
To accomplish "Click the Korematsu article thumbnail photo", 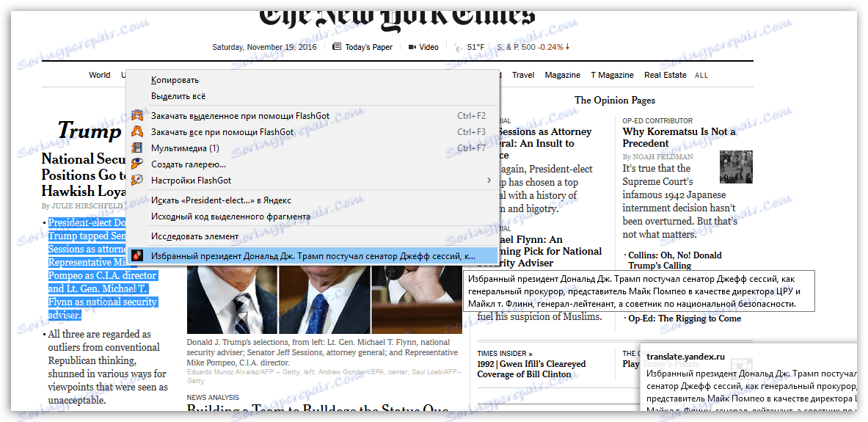I will click(x=736, y=167).
